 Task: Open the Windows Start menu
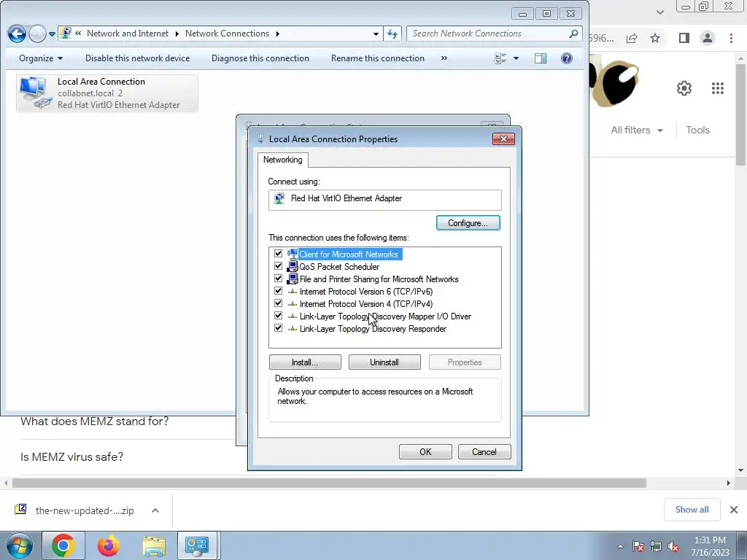(20, 545)
